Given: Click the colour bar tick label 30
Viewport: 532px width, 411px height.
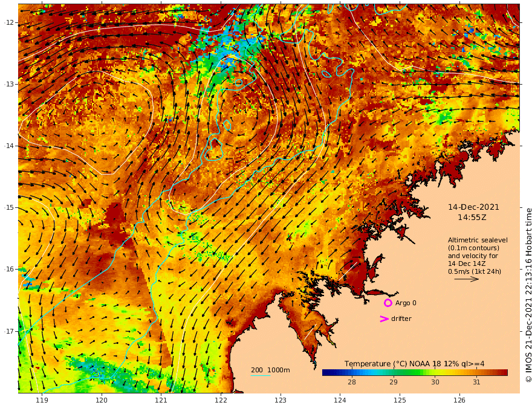Looking at the screenshot, I should pos(435,382).
